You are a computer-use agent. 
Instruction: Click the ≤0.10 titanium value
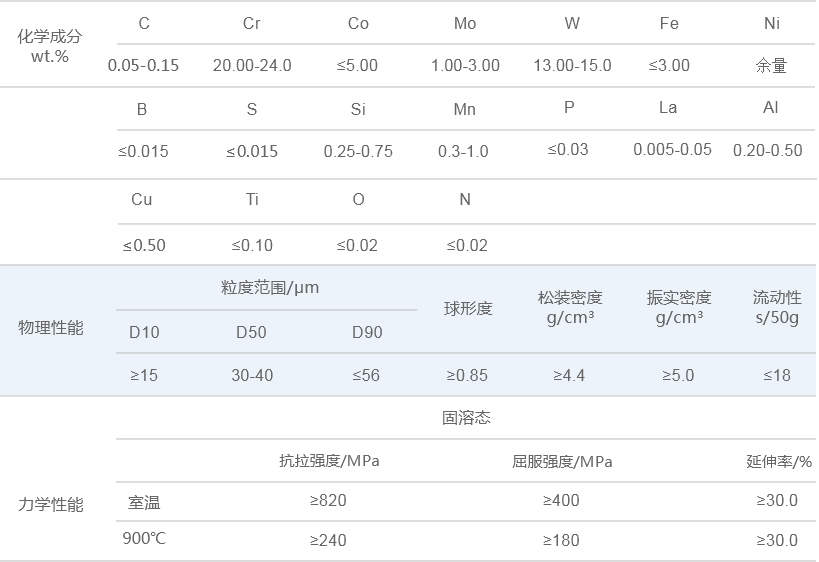coord(252,246)
